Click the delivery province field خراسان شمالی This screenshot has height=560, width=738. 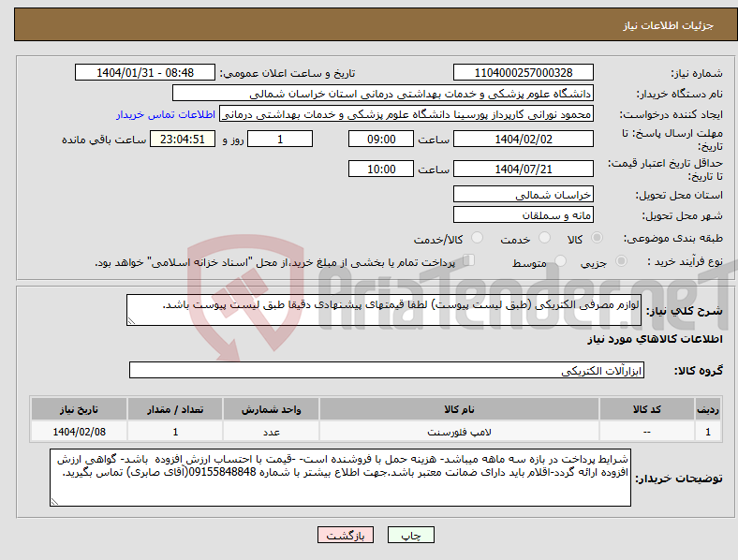[x=523, y=195]
